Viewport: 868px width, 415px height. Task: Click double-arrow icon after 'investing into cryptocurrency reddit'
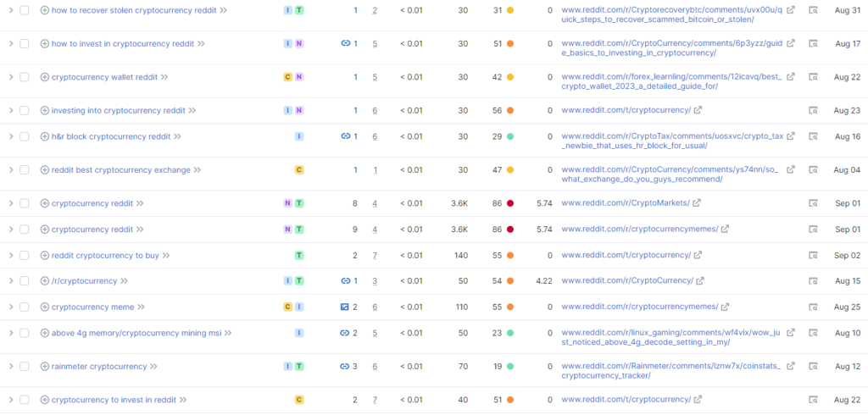click(192, 110)
